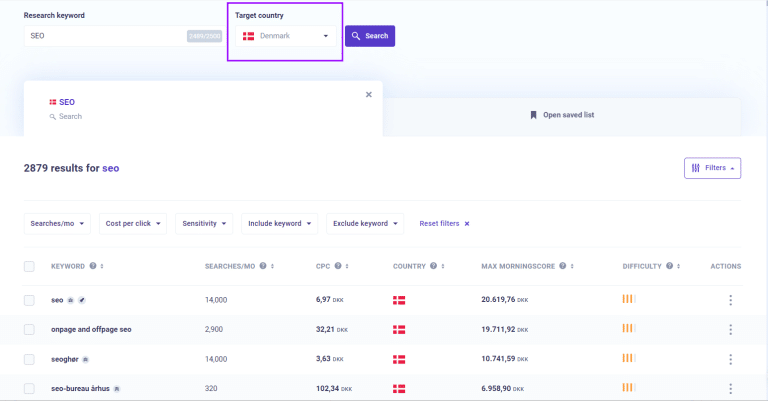Image resolution: width=768 pixels, height=401 pixels.
Task: Sort by the DIFFICULTY column arrows
Action: 678,266
